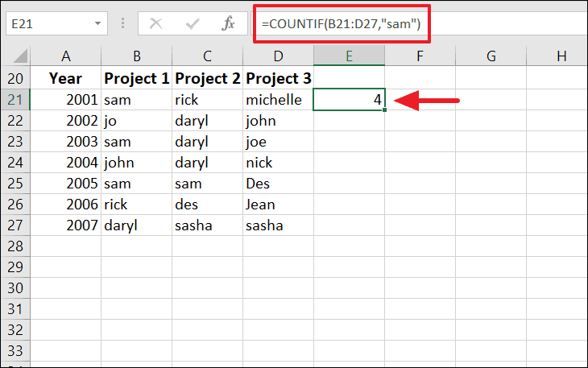The image size is (588, 368).
Task: Click the 'Project 2' header cell
Action: [207, 78]
